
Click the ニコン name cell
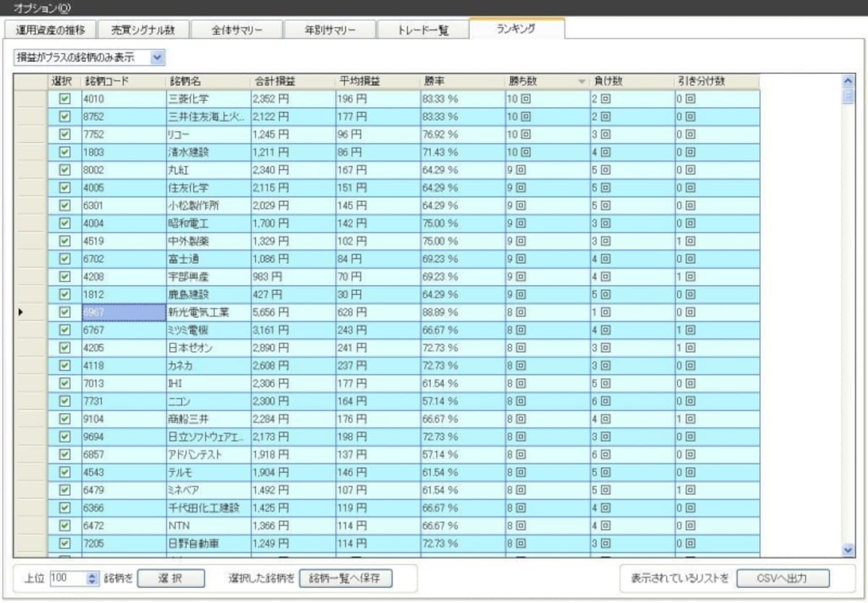(208, 401)
